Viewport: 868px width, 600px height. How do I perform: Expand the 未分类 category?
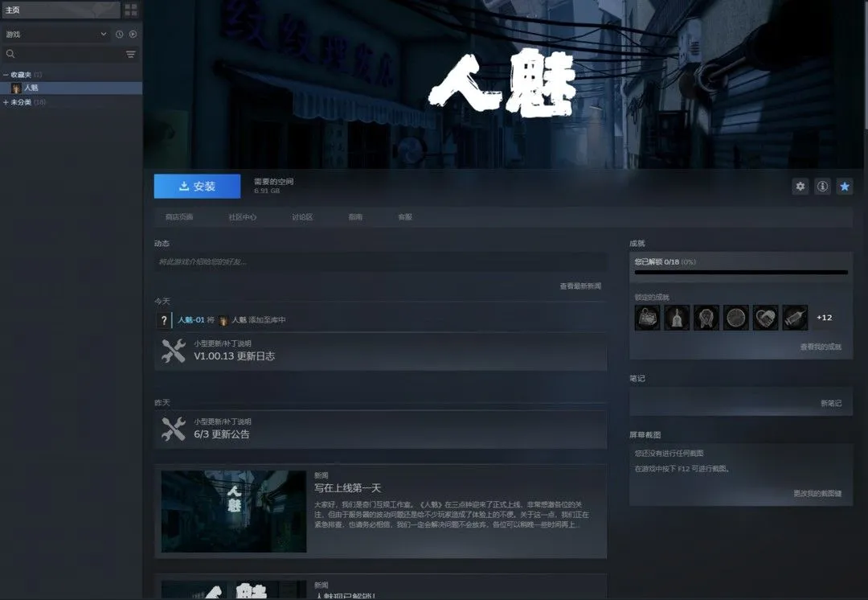coord(6,102)
